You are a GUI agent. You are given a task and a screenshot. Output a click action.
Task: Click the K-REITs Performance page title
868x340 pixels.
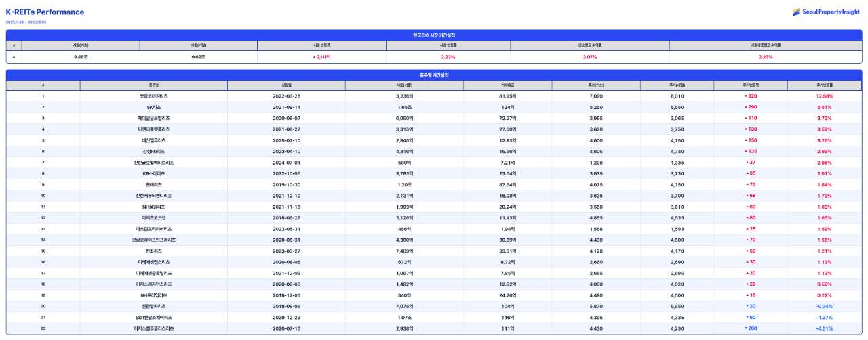coord(45,12)
